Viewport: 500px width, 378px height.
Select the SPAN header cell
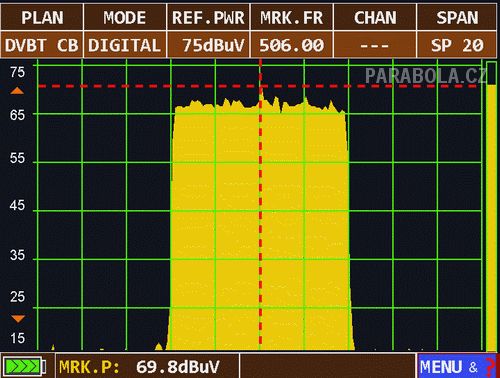pos(457,18)
